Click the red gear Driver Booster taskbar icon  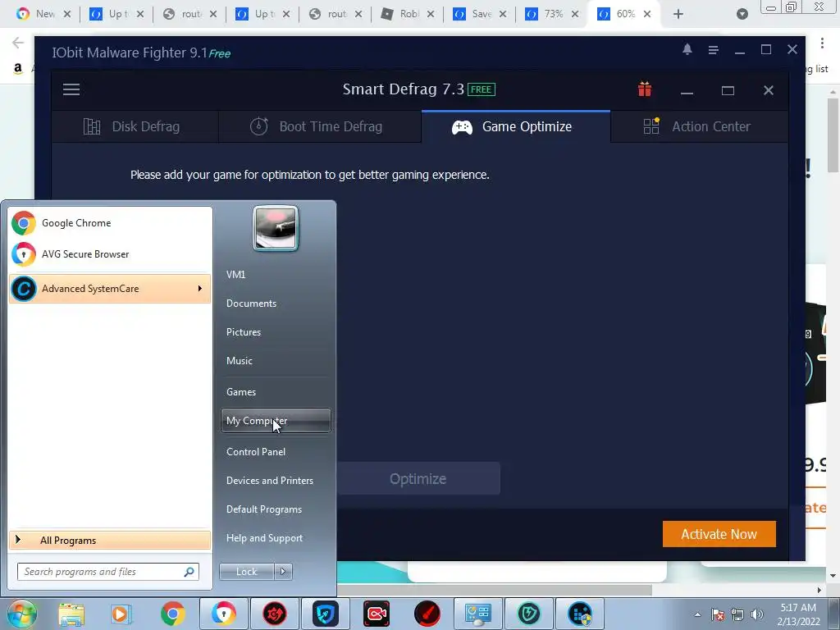[274, 614]
